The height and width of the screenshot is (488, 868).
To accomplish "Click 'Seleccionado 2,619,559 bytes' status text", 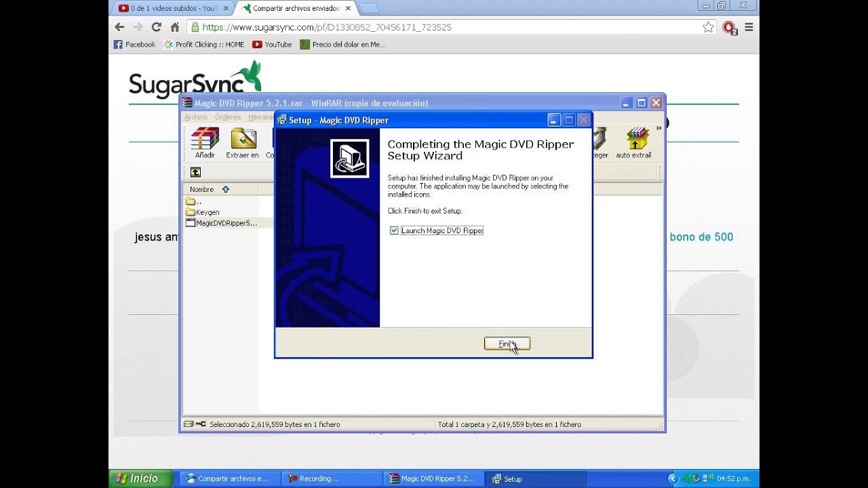I will tap(275, 424).
